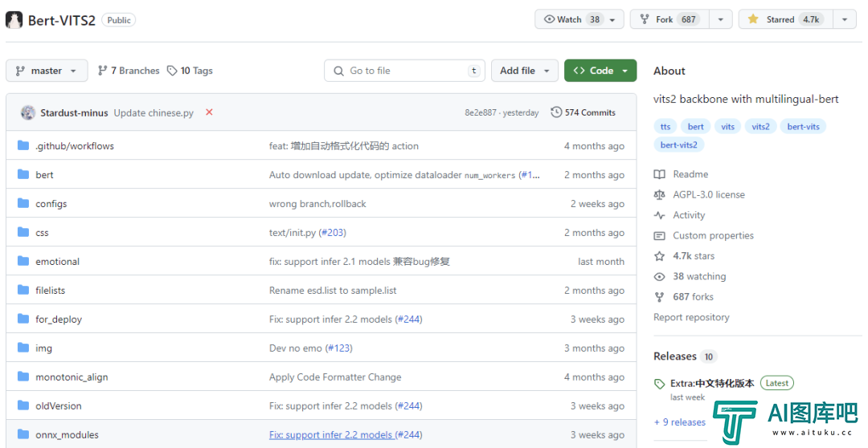Expand the Watch options arrow
This screenshot has width=868, height=448.
[613, 19]
